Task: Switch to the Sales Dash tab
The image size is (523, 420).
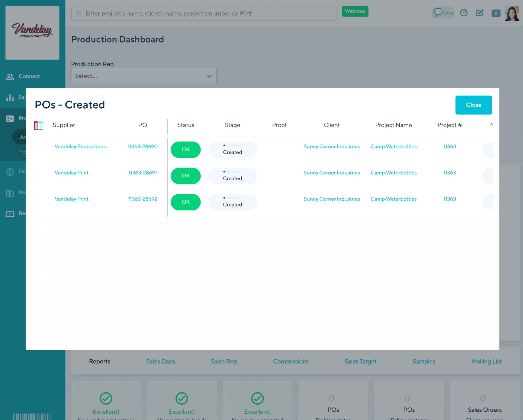Action: click(x=160, y=361)
